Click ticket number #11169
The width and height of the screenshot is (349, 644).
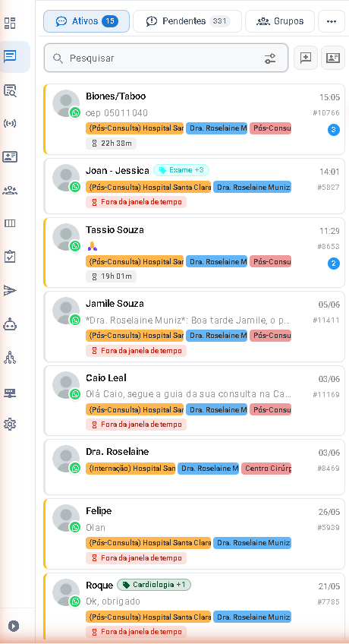(326, 394)
